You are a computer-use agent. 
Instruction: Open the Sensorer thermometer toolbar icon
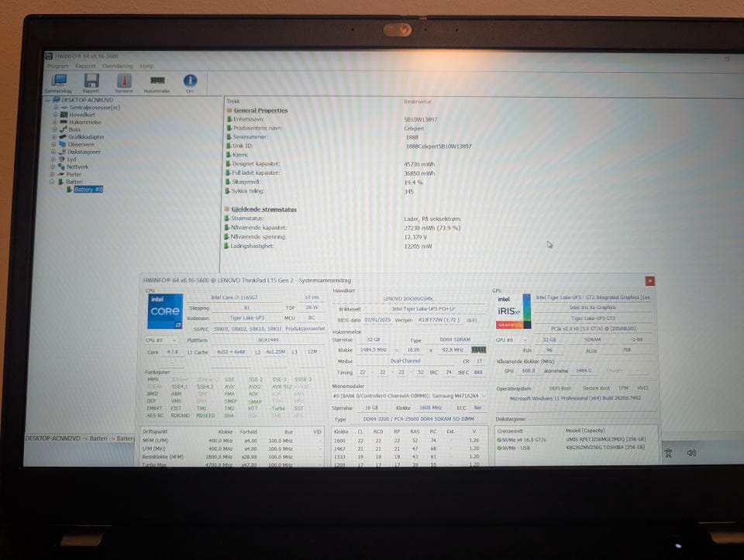tap(124, 83)
